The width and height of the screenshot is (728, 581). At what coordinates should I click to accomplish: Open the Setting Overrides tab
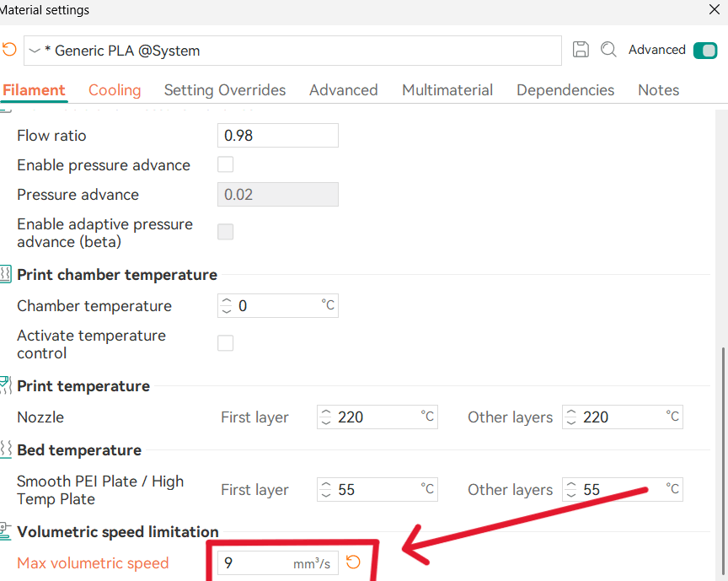225,90
